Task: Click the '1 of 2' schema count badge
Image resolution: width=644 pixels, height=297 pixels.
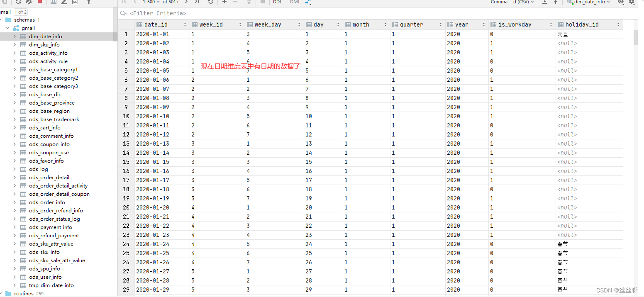Action: [20, 12]
